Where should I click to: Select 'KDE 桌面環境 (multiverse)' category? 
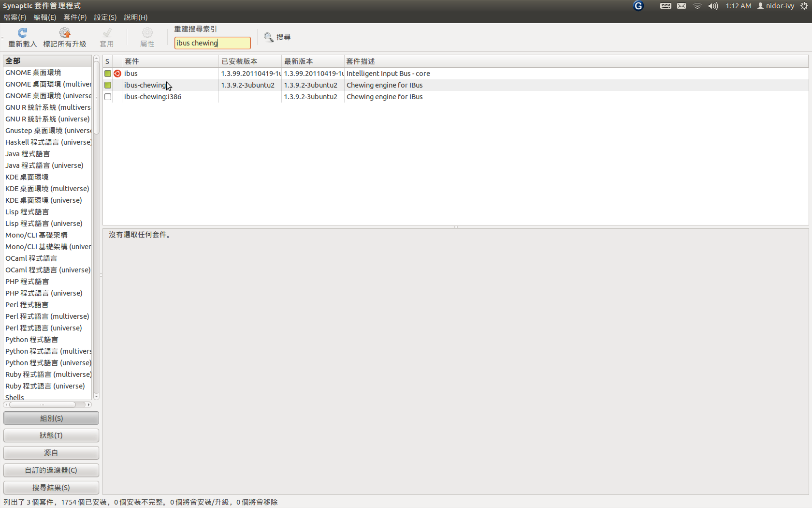pyautogui.click(x=47, y=189)
